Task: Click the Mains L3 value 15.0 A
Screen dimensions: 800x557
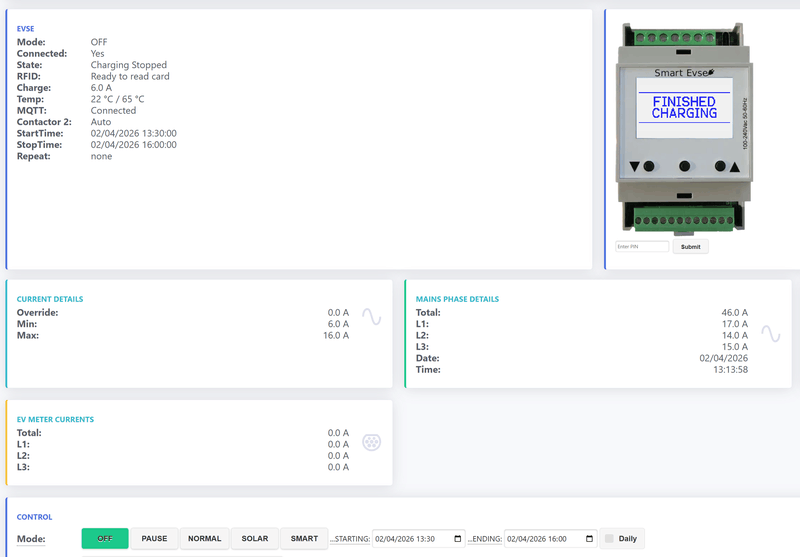Action: pos(735,347)
